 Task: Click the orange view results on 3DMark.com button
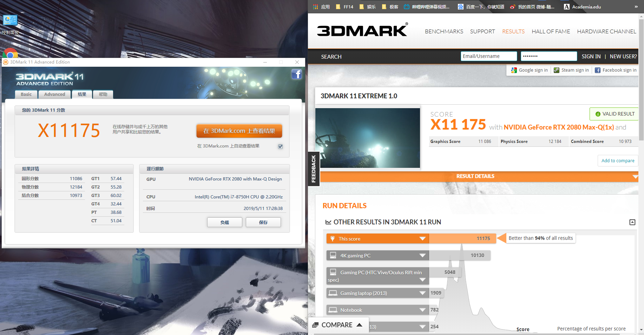coord(239,131)
